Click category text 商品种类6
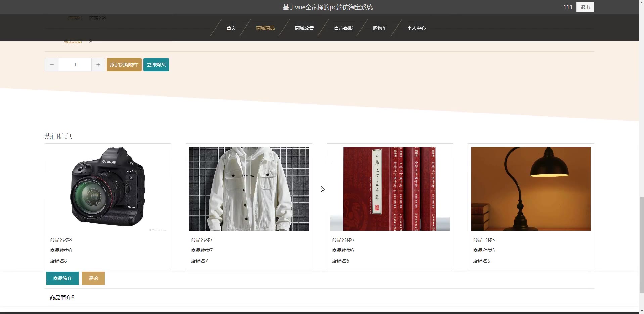Screen dimensions: 644x314 343,250
